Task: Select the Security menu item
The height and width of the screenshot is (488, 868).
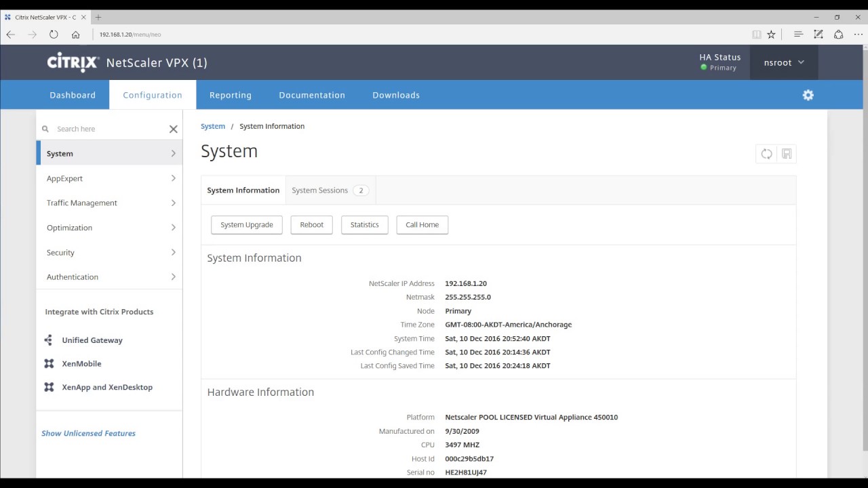Action: pyautogui.click(x=109, y=252)
